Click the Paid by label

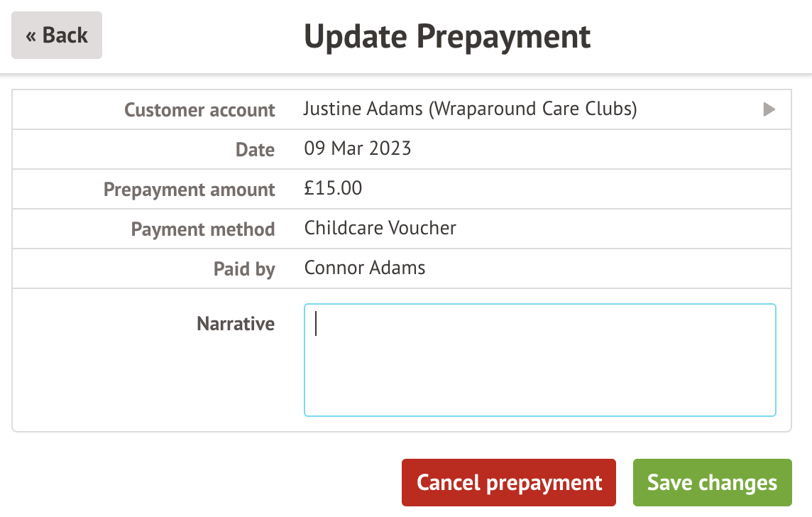(244, 269)
